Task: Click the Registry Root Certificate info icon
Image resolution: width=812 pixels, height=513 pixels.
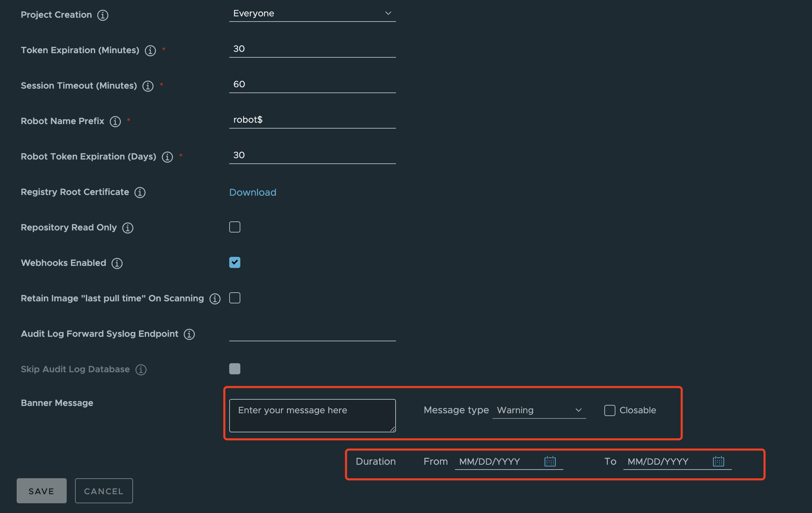Action: (140, 193)
